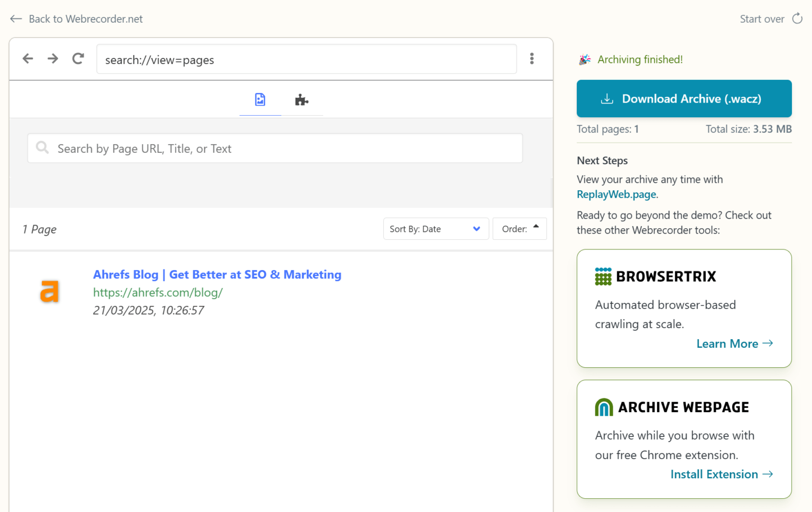
Task: Switch to the Pages view tab
Action: [x=260, y=99]
